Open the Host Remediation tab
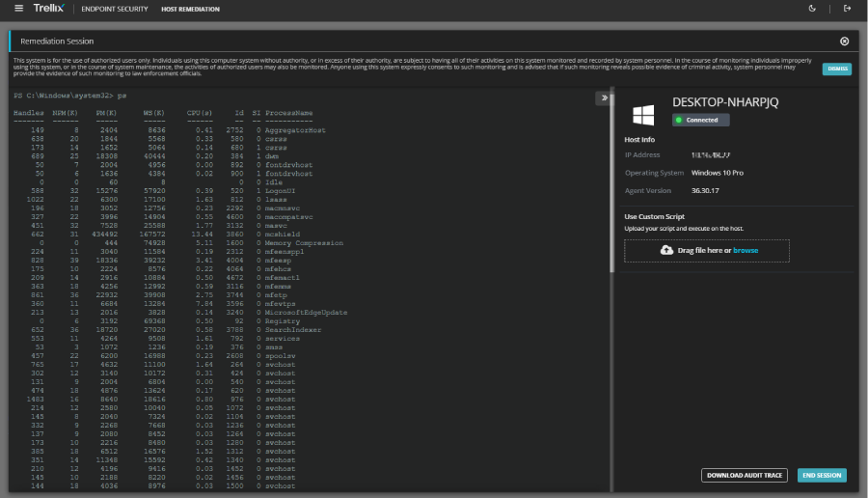Image resolution: width=868 pixels, height=498 pixels. coord(190,9)
